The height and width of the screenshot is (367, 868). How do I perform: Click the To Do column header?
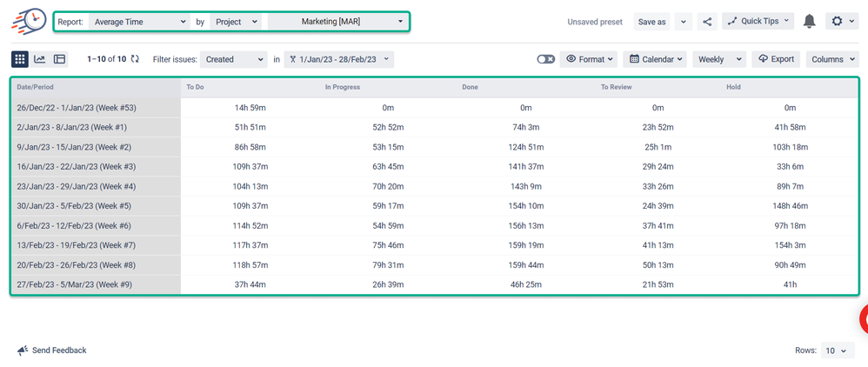pyautogui.click(x=196, y=87)
